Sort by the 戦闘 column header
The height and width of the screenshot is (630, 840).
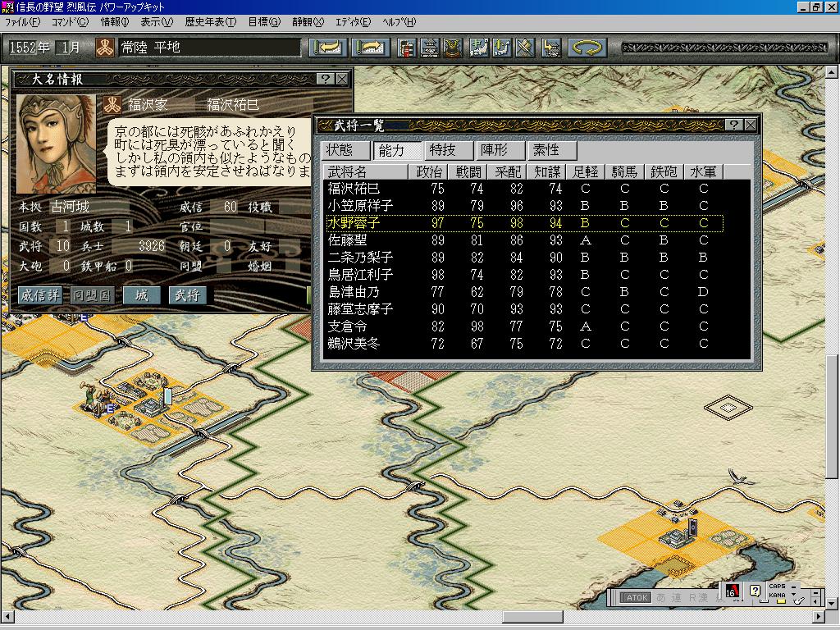(x=468, y=172)
